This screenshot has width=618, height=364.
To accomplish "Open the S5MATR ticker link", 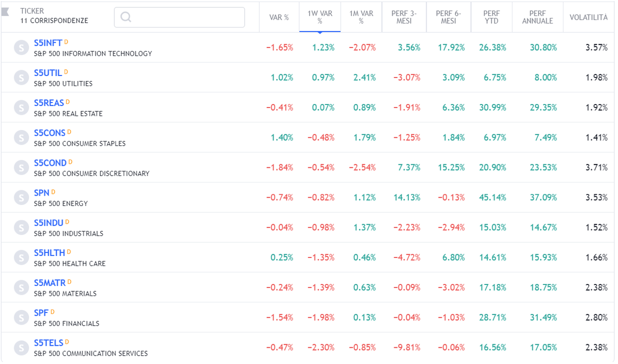I will coord(49,283).
